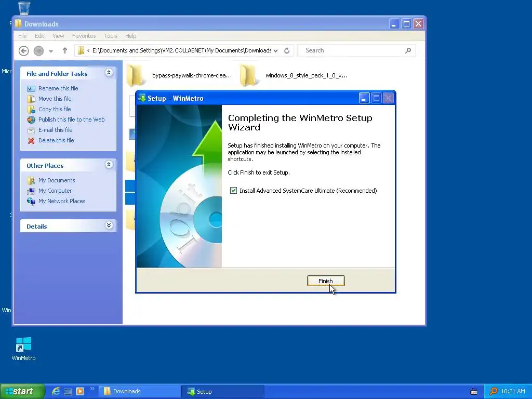This screenshot has width=532, height=399.
Task: Click the magnifier search icon
Action: (x=408, y=50)
